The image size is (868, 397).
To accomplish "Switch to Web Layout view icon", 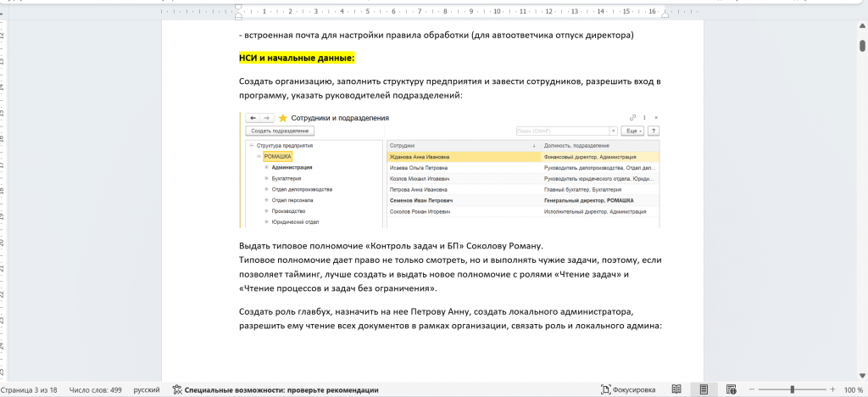I will click(x=732, y=390).
